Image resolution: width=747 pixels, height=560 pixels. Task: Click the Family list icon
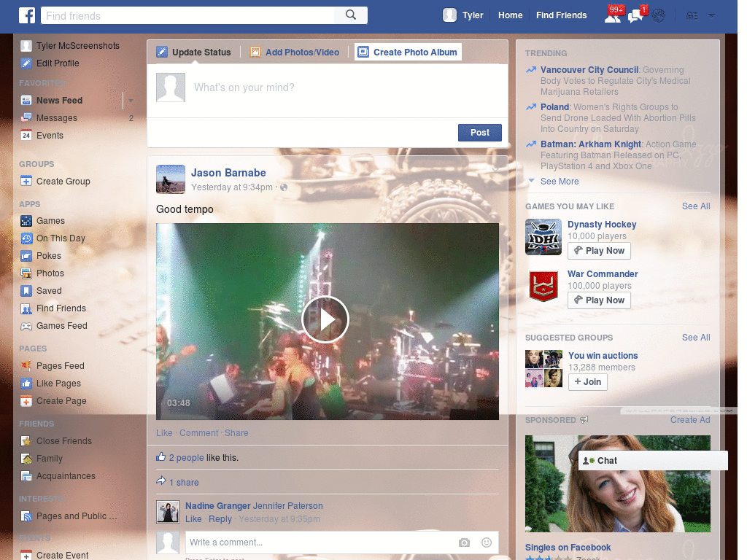pyautogui.click(x=26, y=459)
